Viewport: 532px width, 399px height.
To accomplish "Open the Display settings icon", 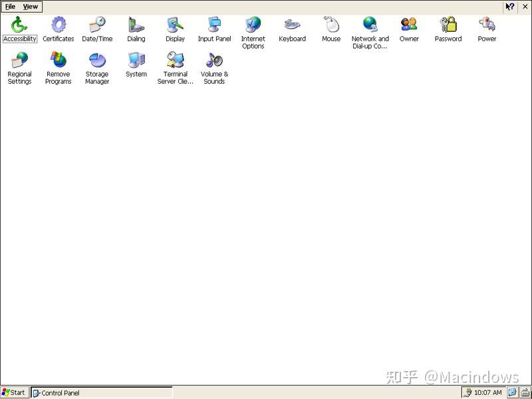I will pos(175,27).
